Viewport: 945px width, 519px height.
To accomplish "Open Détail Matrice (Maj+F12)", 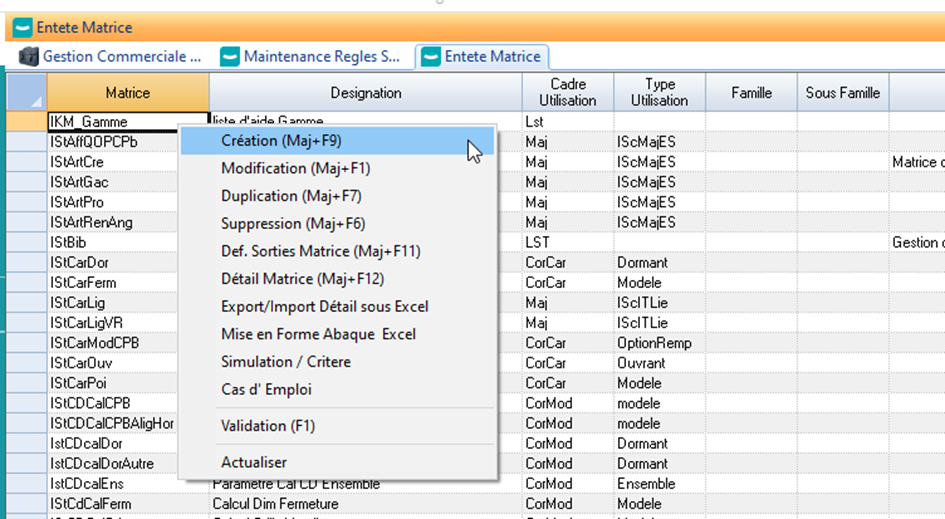I will pos(302,279).
